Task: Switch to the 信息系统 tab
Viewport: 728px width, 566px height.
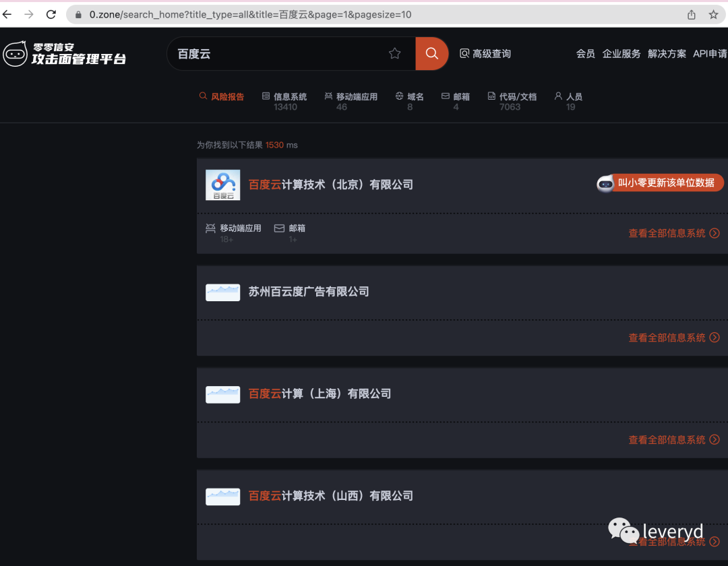Action: (284, 101)
